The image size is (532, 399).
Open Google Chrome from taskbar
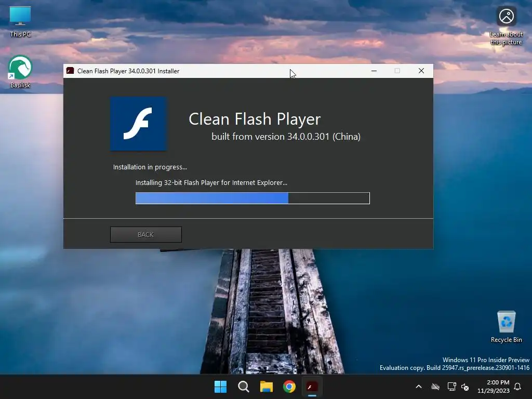tap(289, 387)
